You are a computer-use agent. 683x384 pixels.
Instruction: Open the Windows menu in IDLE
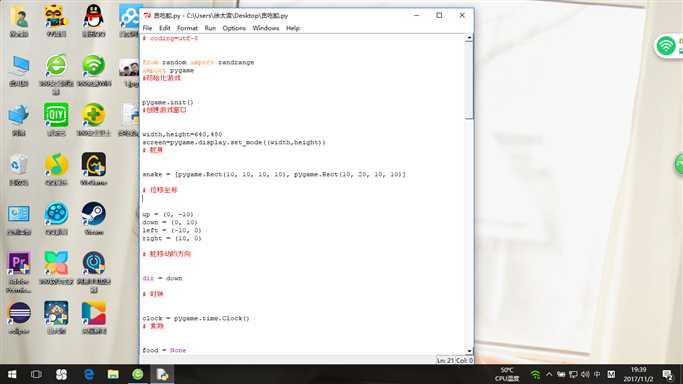265,28
